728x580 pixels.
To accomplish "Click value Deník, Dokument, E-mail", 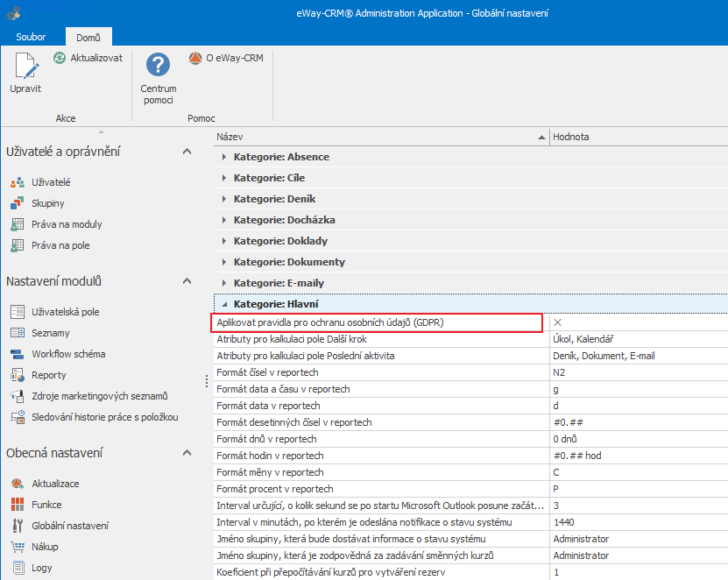I will point(604,357).
